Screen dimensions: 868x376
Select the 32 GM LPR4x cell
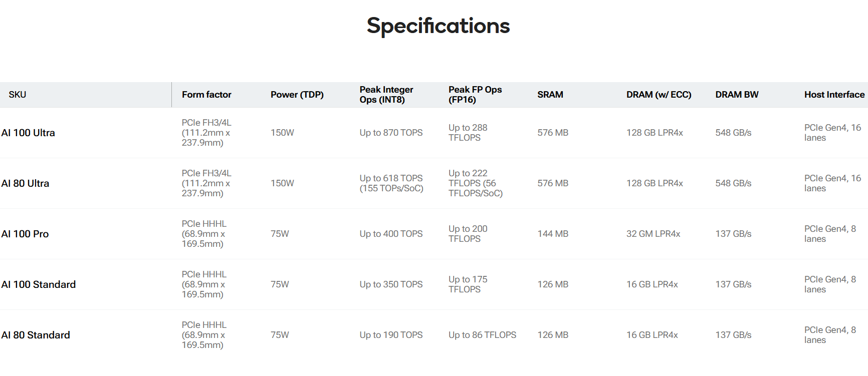pos(653,234)
